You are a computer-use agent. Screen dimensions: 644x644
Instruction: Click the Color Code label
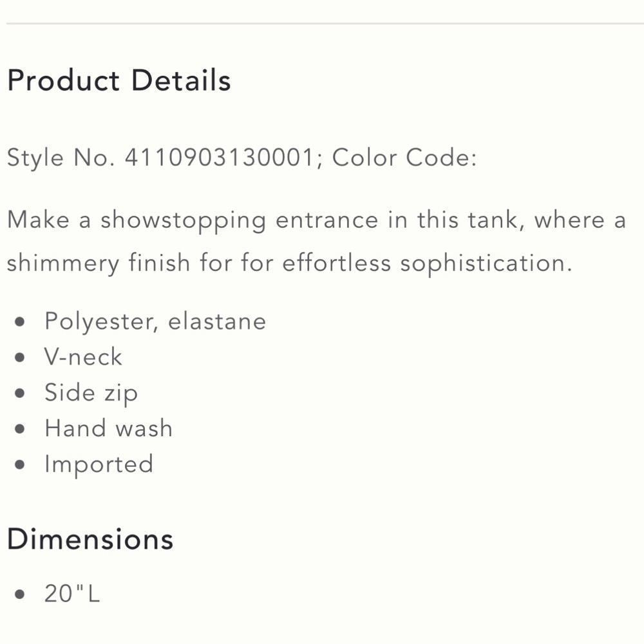(404, 158)
